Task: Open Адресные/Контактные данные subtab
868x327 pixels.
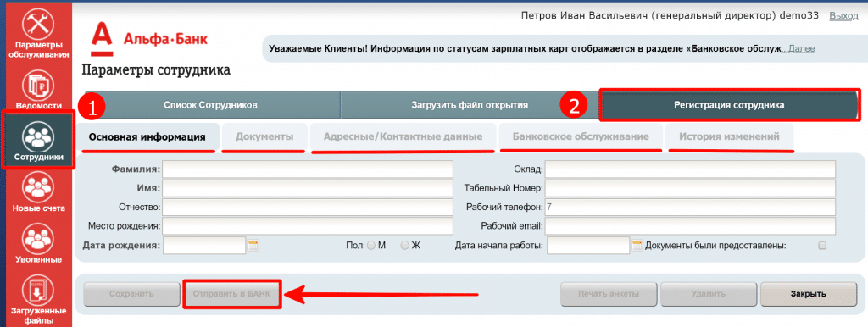Action: pos(403,137)
